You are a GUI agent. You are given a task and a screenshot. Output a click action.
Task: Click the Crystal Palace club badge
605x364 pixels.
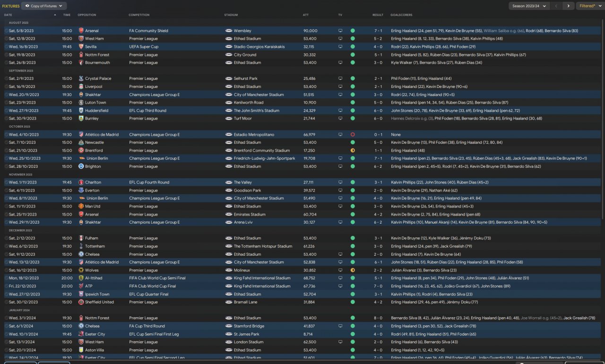pyautogui.click(x=81, y=78)
